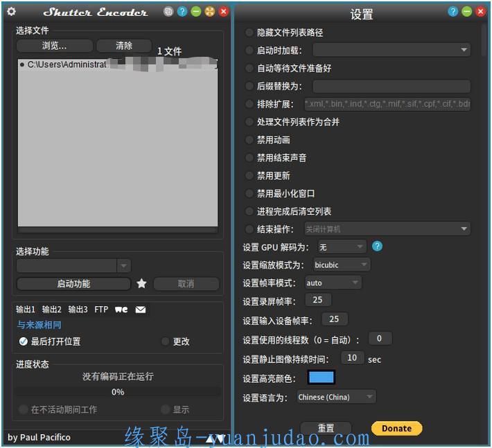Click the 0% progress bar
This screenshot has height=448, width=492.
pyautogui.click(x=118, y=392)
